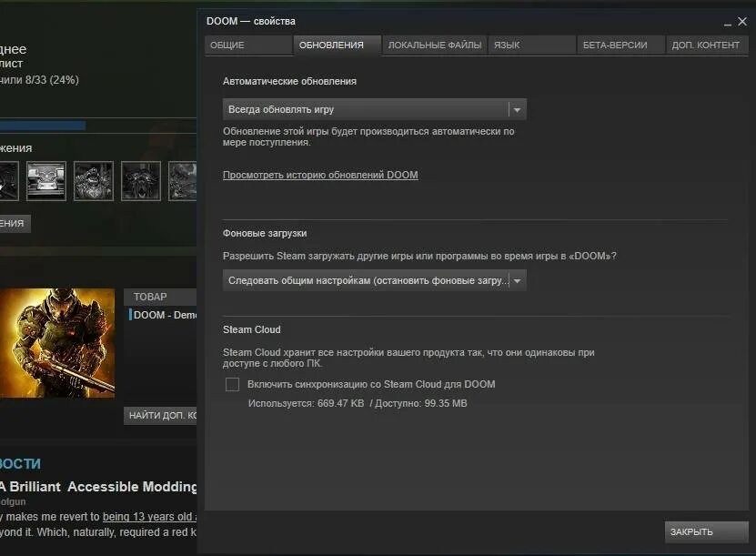Open the news headline 'A Brilliant Accessible Modding'
This screenshot has height=556, width=756.
98,487
